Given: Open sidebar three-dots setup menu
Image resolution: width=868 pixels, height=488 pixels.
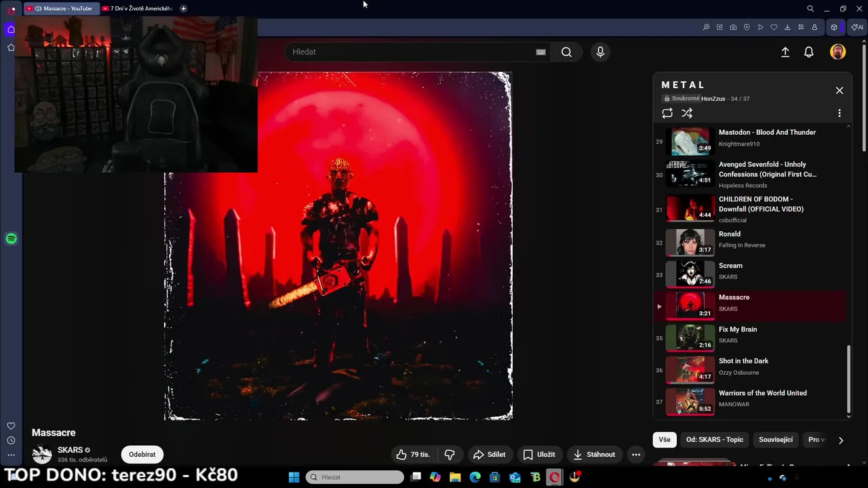Looking at the screenshot, I should pyautogui.click(x=11, y=455).
